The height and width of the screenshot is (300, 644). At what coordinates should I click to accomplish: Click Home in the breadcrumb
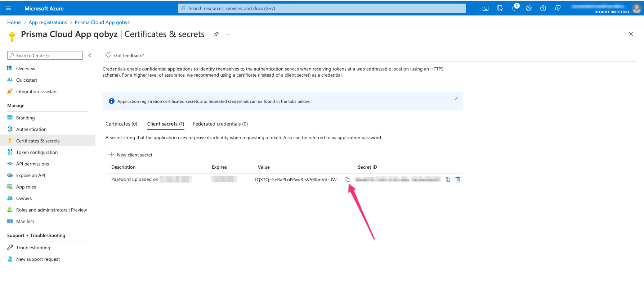click(14, 22)
